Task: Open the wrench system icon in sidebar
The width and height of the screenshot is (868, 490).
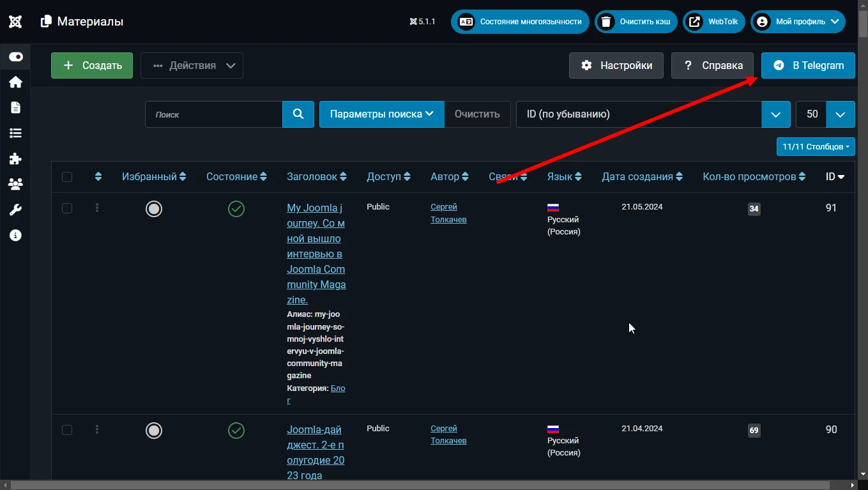Action: (15, 210)
